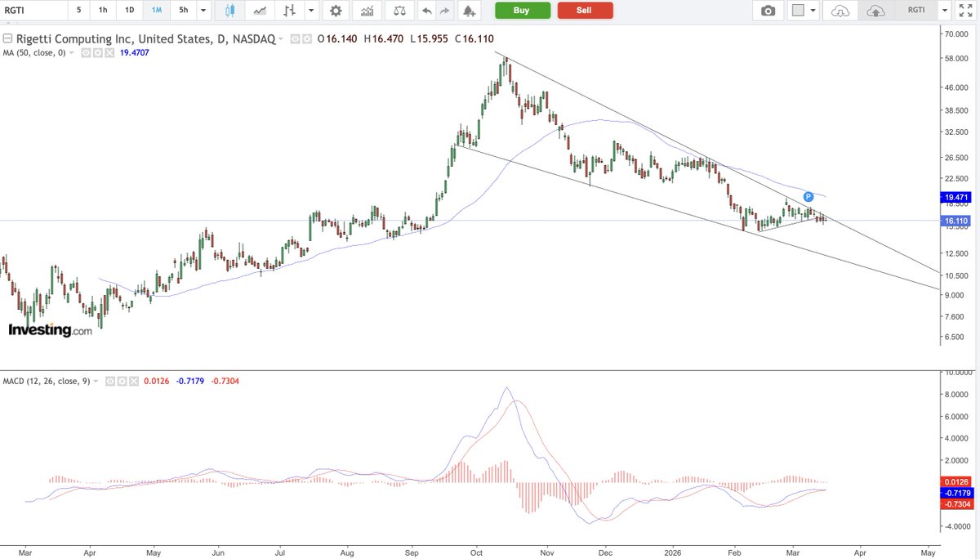The height and width of the screenshot is (559, 980).
Task: Open MACD indicator format gear
Action: pos(122,381)
